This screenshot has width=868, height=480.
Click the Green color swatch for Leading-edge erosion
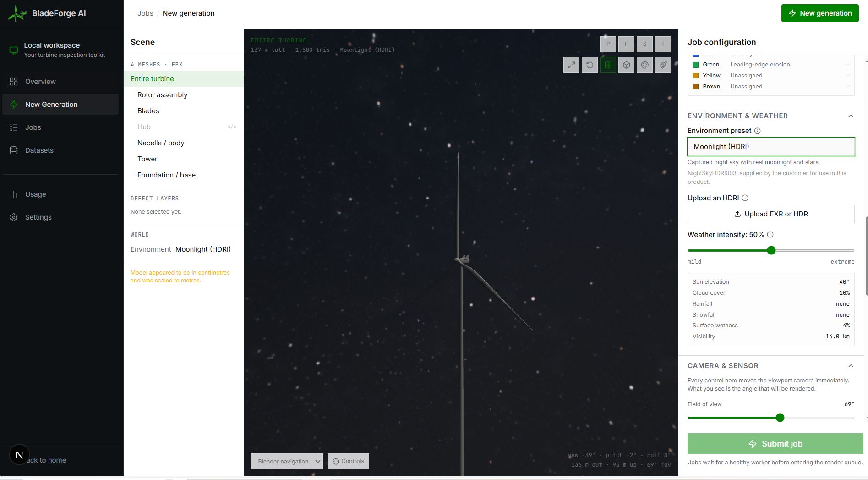coord(695,65)
